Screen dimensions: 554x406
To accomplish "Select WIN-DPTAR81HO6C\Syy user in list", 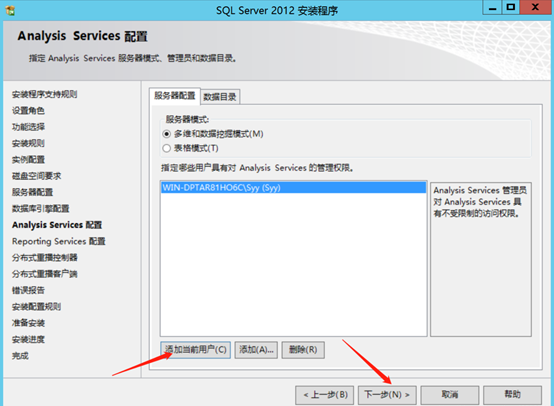I will point(293,188).
